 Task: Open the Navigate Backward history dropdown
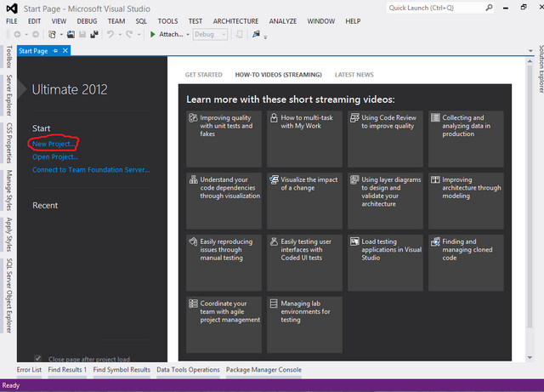click(26, 35)
